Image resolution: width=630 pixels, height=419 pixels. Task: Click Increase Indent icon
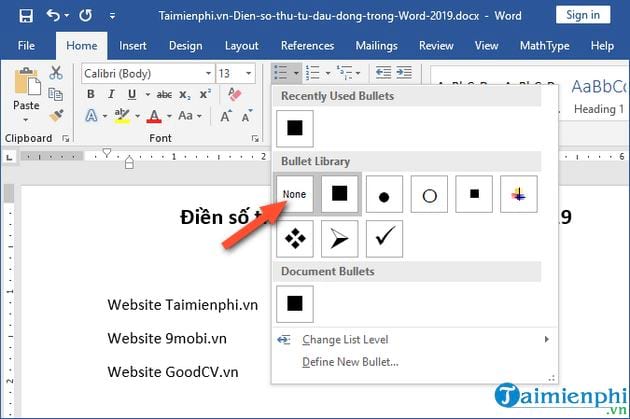404,73
